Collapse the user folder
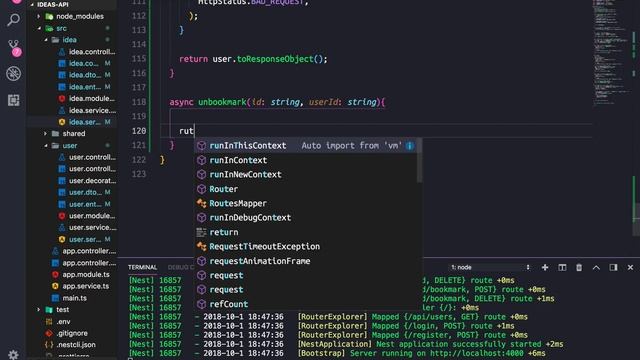The height and width of the screenshot is (360, 640). 73,145
